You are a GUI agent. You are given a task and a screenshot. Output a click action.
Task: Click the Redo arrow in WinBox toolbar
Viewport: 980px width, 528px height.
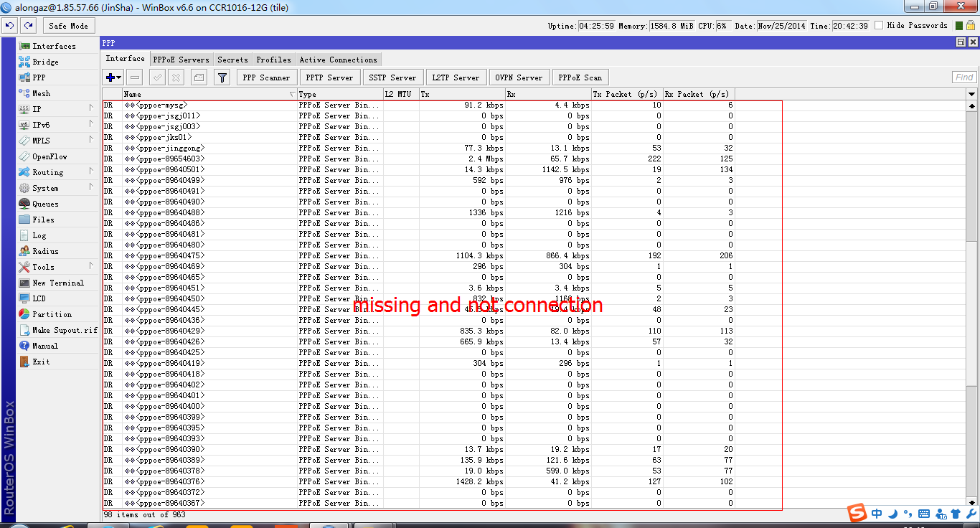tap(27, 24)
